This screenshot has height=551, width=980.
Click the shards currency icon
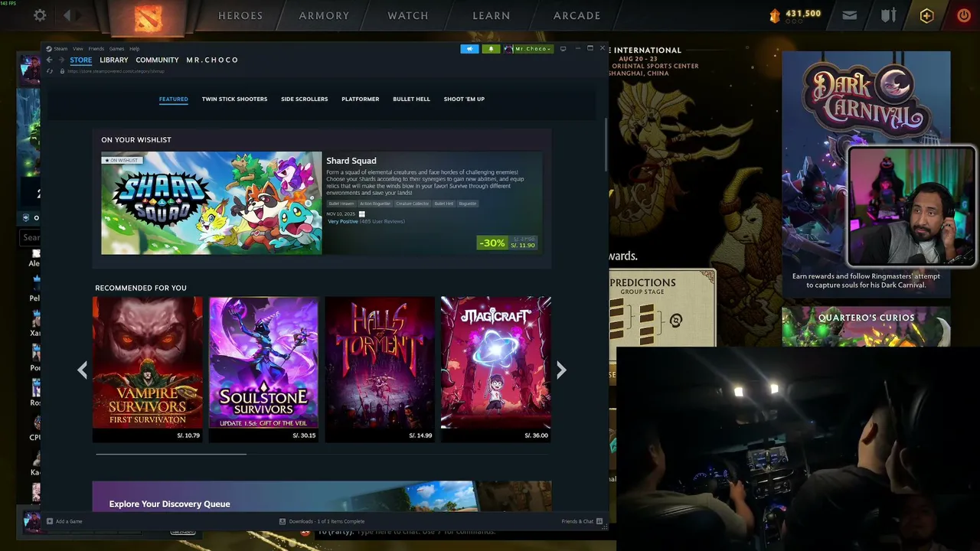tap(775, 15)
